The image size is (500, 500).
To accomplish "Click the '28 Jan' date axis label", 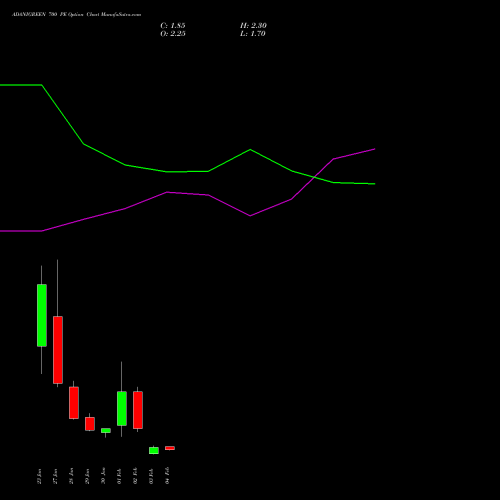I will click(x=71, y=476).
